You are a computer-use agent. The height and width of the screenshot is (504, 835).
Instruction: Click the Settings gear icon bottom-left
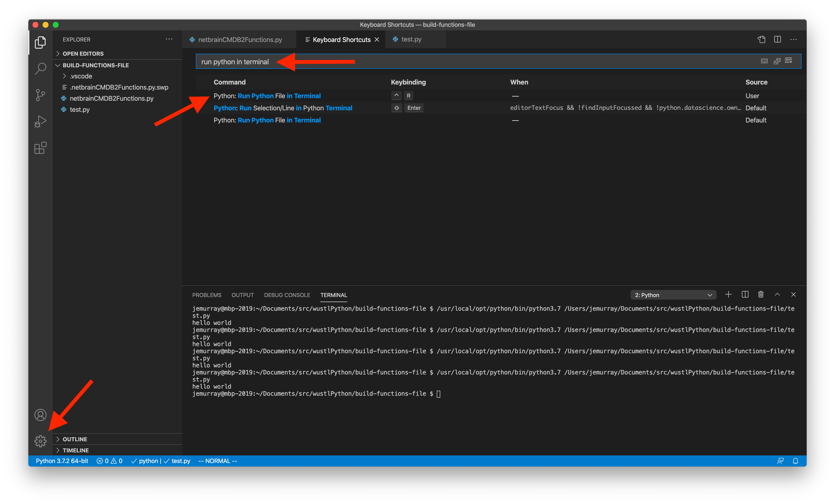point(40,441)
